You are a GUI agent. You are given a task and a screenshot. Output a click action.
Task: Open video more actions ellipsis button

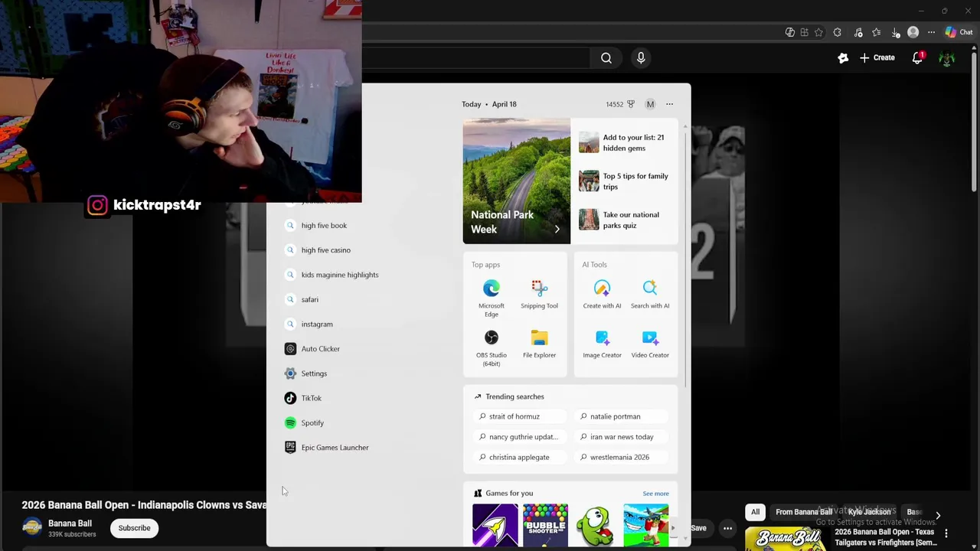(x=727, y=528)
